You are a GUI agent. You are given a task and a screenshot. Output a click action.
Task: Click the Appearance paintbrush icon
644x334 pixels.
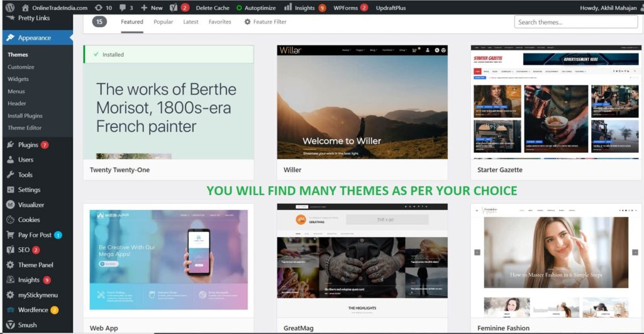[x=10, y=37]
